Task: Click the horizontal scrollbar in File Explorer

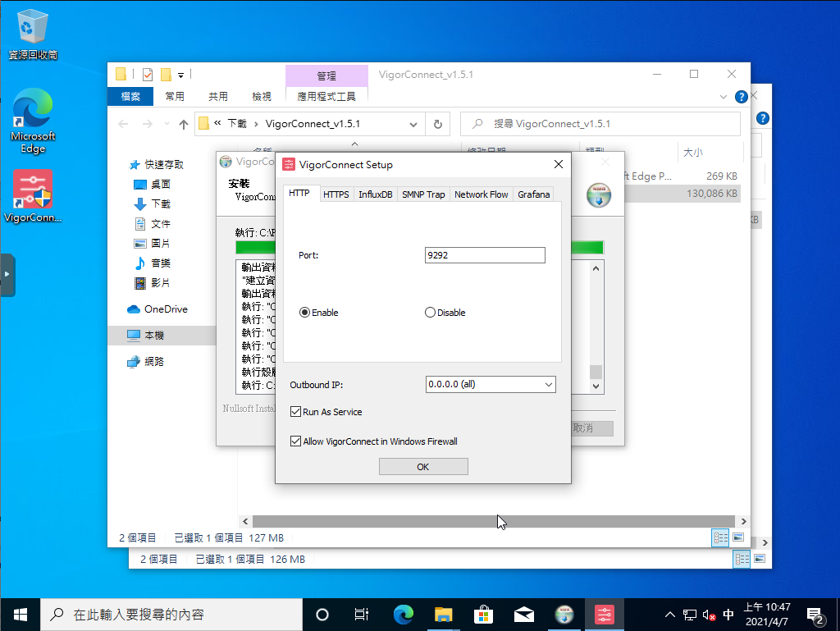Action: click(492, 521)
